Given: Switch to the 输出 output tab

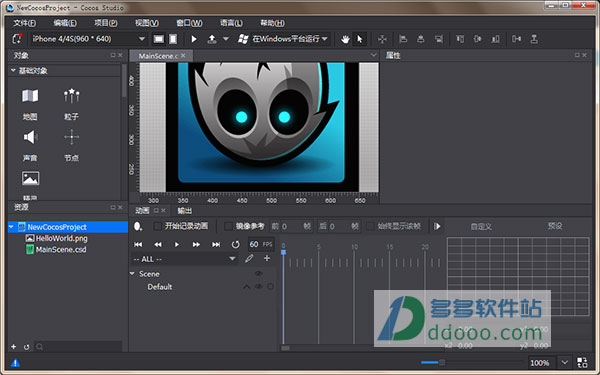Looking at the screenshot, I should coord(184,210).
